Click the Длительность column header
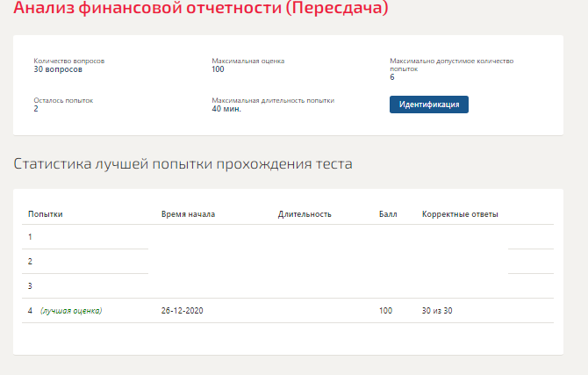 coord(305,214)
